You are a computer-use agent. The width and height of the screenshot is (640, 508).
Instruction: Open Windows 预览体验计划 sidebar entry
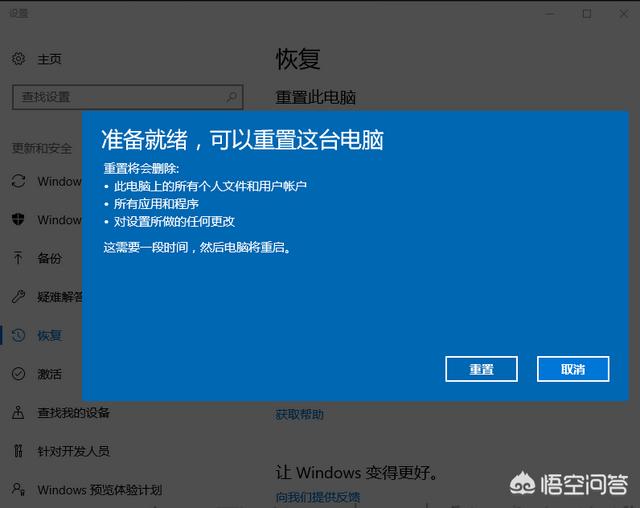tap(100, 490)
